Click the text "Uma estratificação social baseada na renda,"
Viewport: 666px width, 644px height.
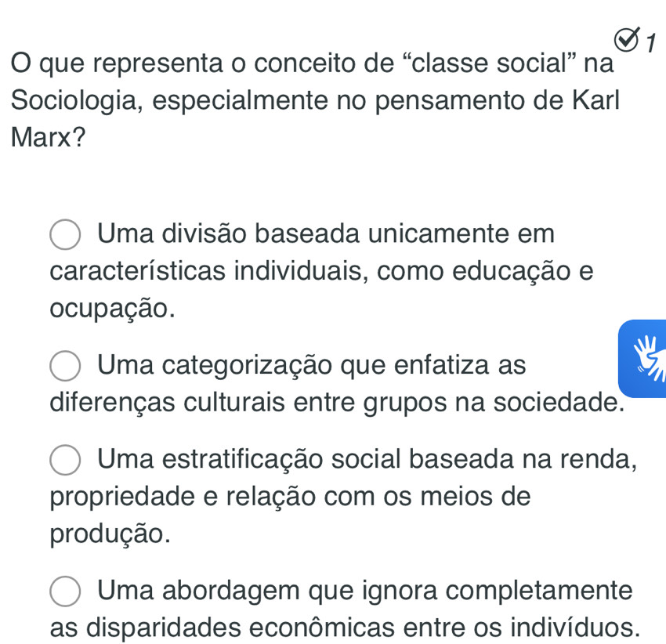[x=365, y=458]
